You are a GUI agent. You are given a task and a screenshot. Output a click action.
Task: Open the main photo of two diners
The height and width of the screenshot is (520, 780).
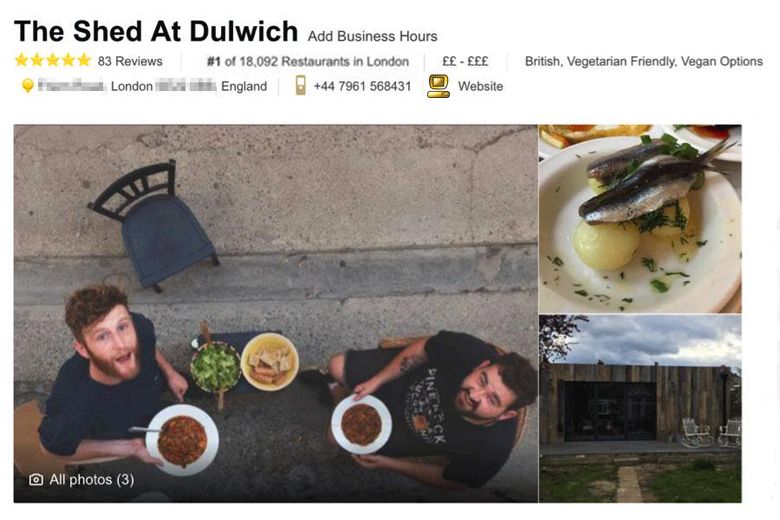coord(276,313)
